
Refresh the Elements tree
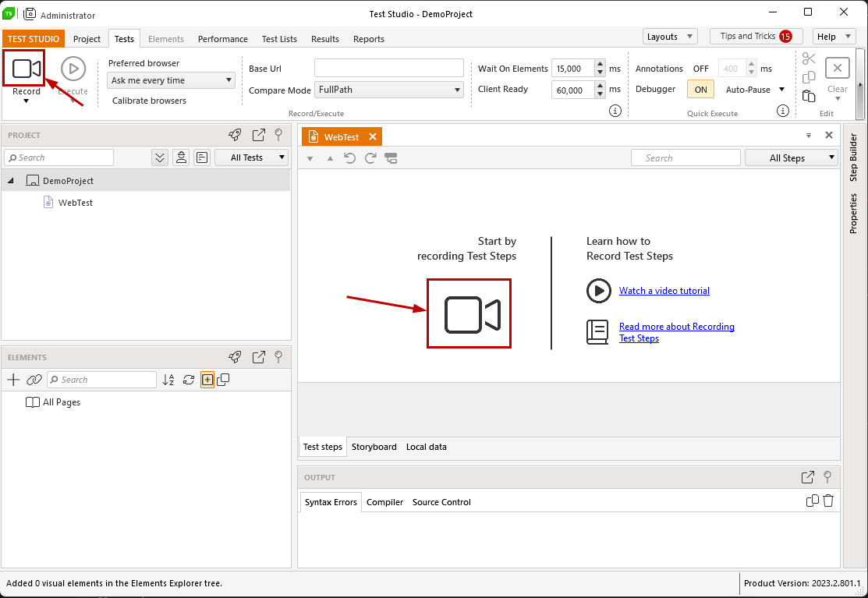(189, 380)
